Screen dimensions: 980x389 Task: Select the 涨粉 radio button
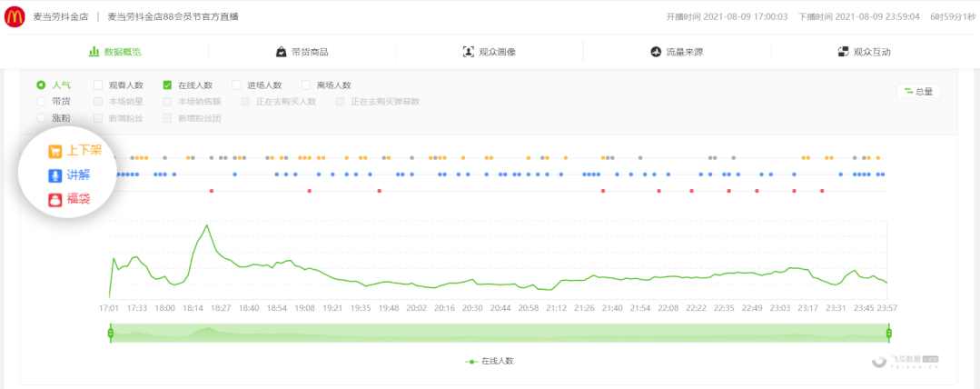41,117
